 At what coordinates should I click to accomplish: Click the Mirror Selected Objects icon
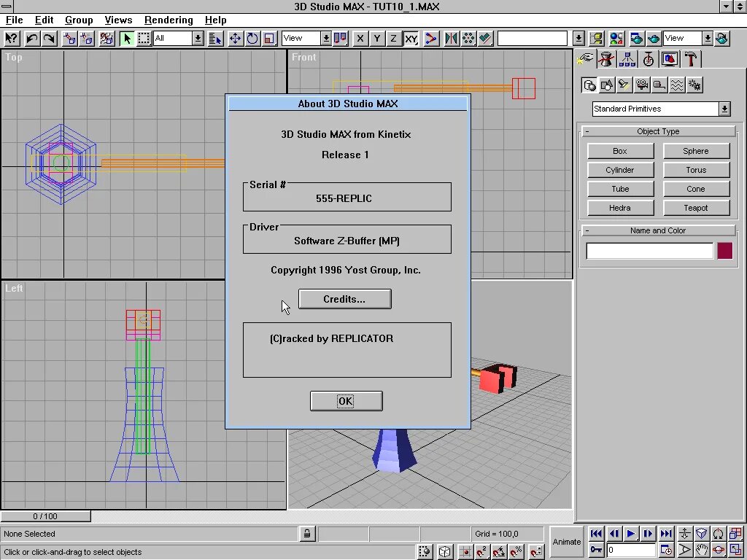coord(451,38)
